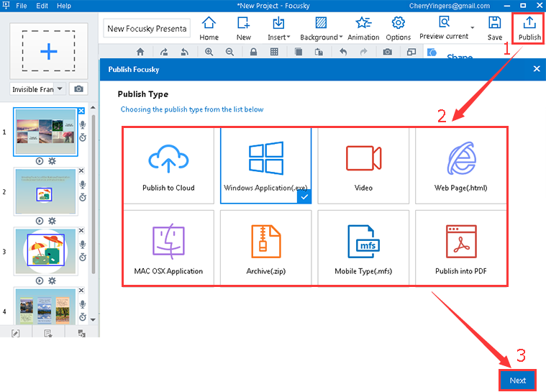This screenshot has width=546, height=392.
Task: Select MAC OSX Application publish type
Action: tap(168, 247)
